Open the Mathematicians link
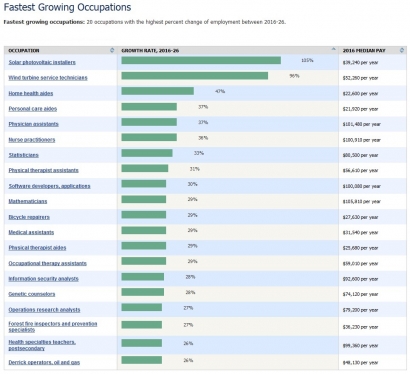Viewport: 410px width, 374px height. (28, 201)
